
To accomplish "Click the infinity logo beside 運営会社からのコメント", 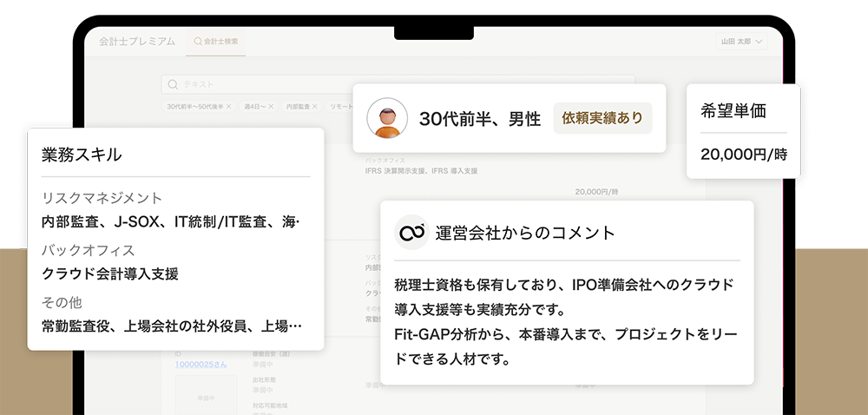I will click(x=410, y=233).
